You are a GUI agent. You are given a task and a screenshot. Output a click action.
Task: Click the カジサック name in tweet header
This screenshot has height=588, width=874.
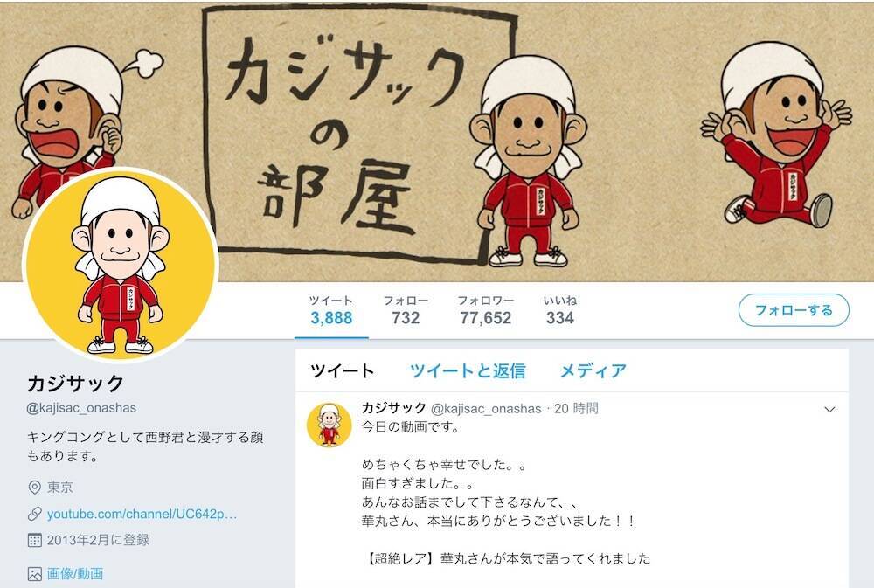click(394, 408)
